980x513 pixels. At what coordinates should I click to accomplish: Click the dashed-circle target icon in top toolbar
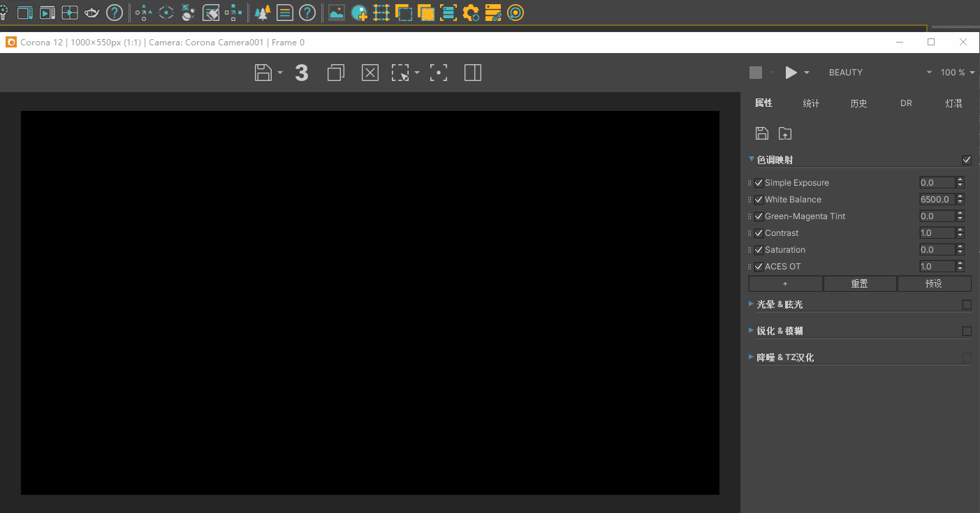pos(166,13)
